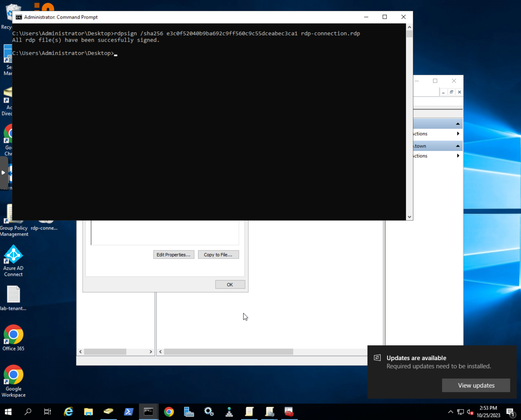Click the muted volume tray icon
This screenshot has height=420, width=521.
coord(470,412)
